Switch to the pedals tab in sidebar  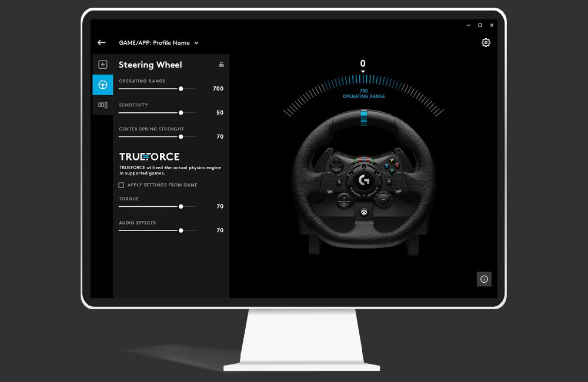point(102,105)
